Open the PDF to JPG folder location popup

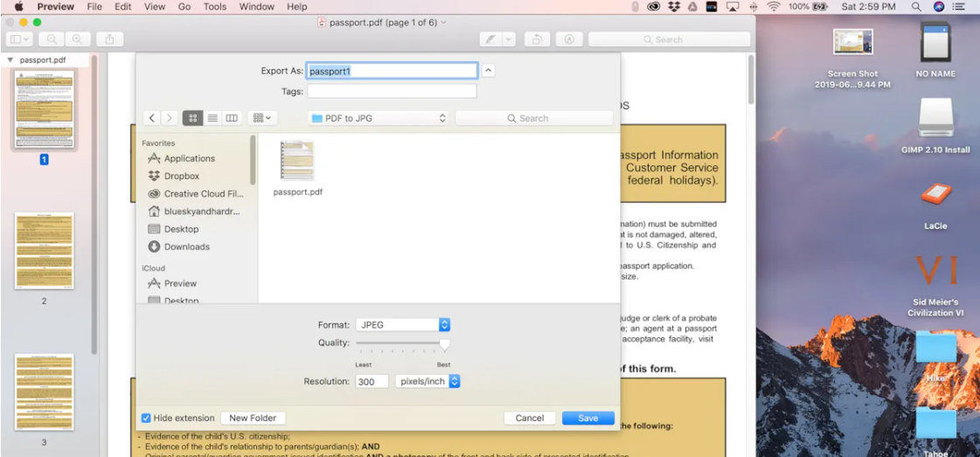379,118
